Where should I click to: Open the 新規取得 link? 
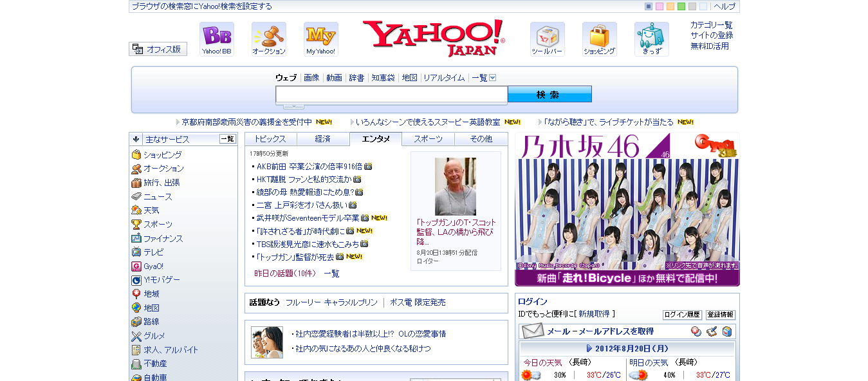click(594, 314)
